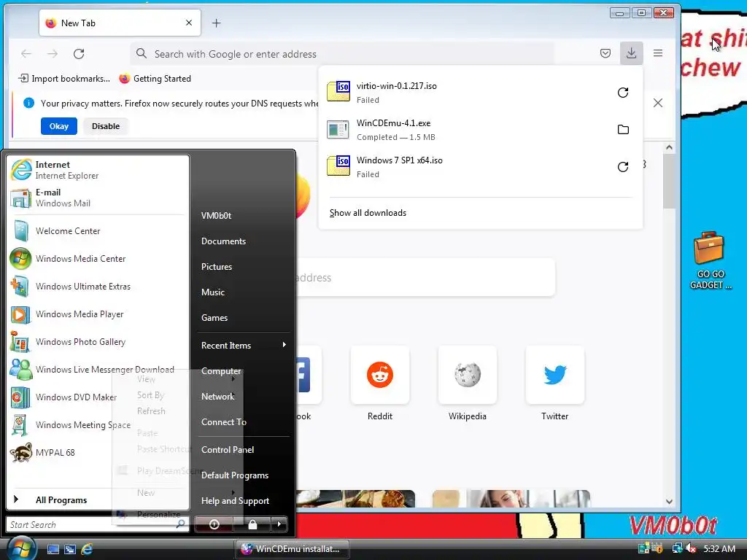The height and width of the screenshot is (560, 747).
Task: Click the Save to Pocket icon
Action: (x=605, y=53)
